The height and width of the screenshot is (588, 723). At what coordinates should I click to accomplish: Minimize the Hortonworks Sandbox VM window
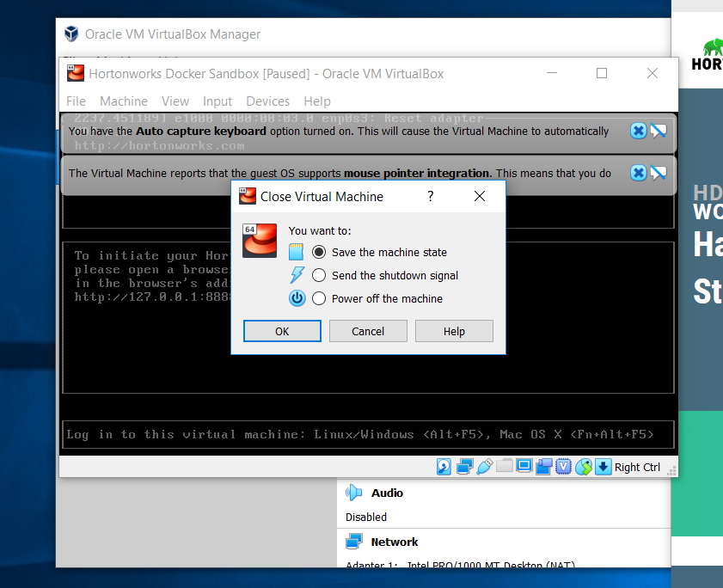coord(552,73)
